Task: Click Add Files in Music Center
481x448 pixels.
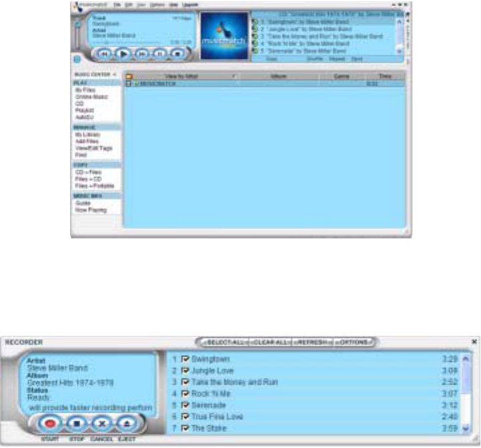Action: click(87, 142)
